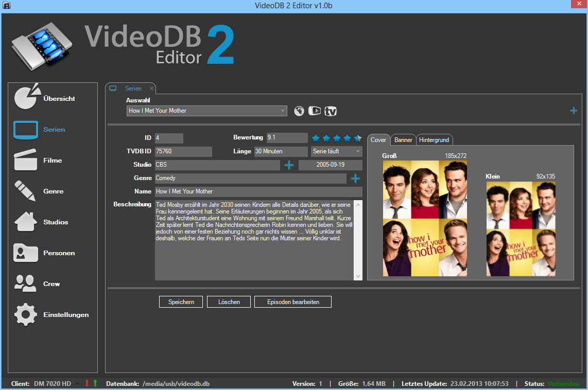588x390 pixels.
Task: Select the Serien monitor icon in sidebar
Action: tap(26, 130)
